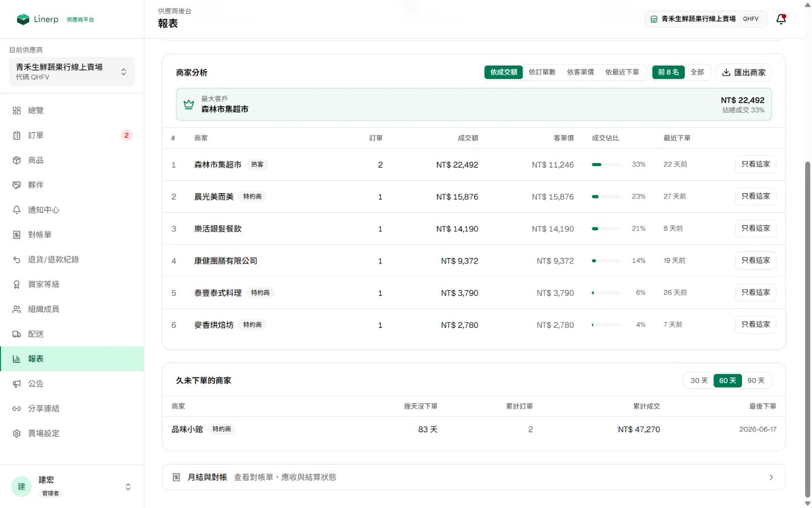
Task: Click the 總覽 dashboard icon
Action: coord(17,111)
